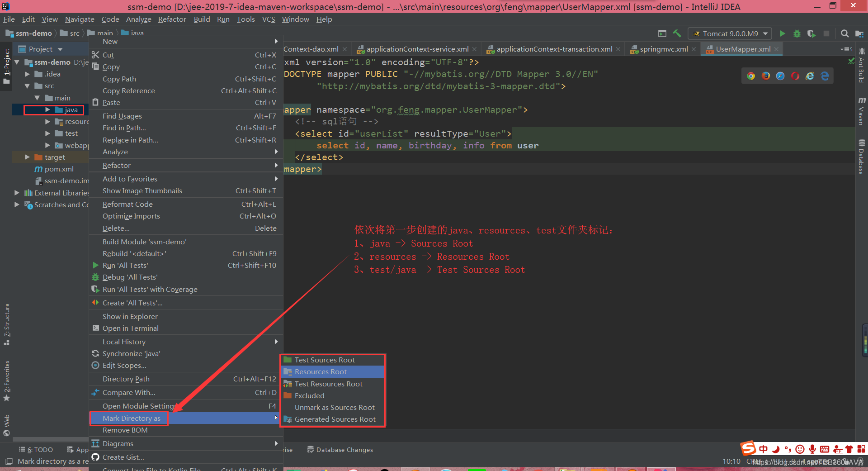Click the Edit Scopes icon
The width and height of the screenshot is (868, 471).
(x=95, y=365)
